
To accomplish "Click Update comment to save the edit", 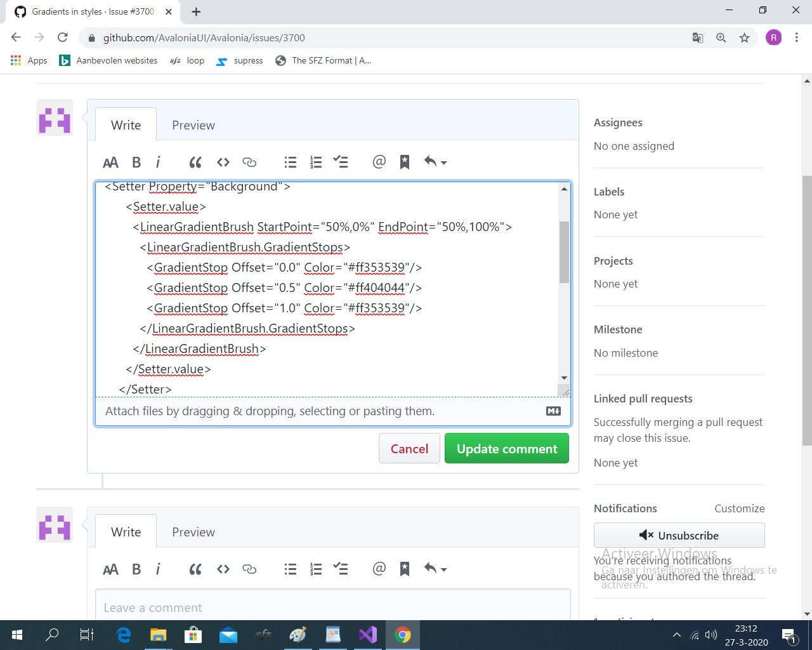I will pyautogui.click(x=506, y=448).
